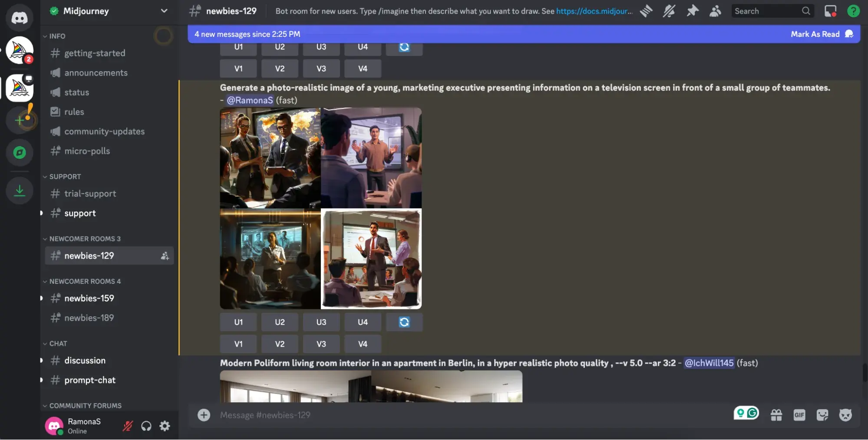The width and height of the screenshot is (868, 440).
Task: Open docs.midjourney link in channel topic
Action: tap(594, 11)
